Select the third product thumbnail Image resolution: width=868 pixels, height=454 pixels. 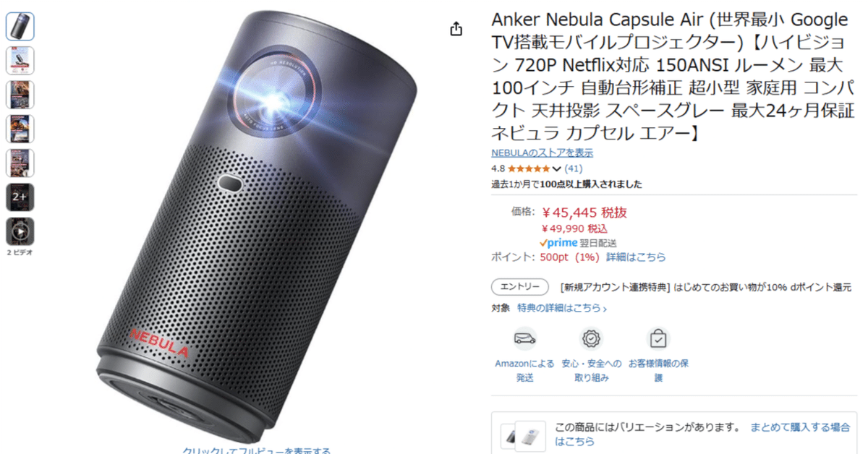pyautogui.click(x=20, y=95)
